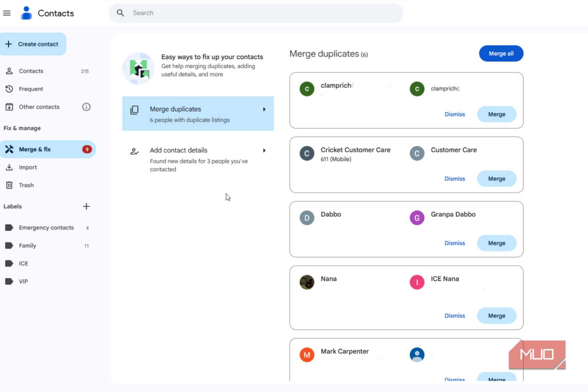Select Merge & fix in sidebar
588x392 pixels.
point(48,149)
